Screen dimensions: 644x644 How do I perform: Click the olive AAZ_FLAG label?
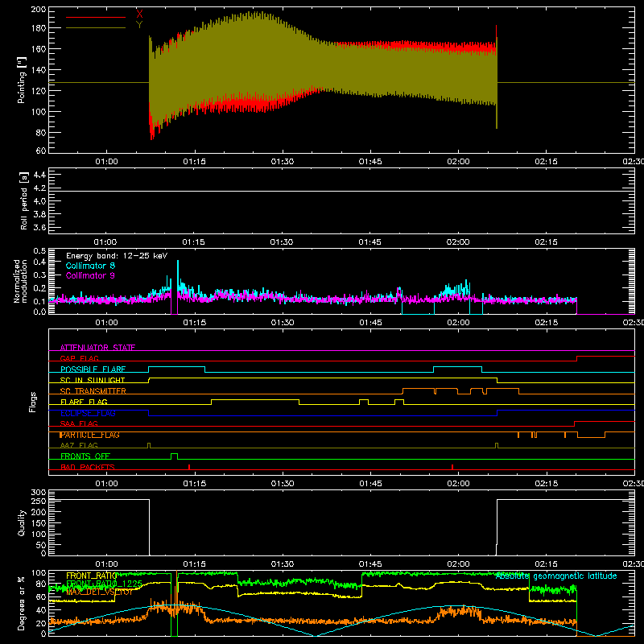click(x=79, y=445)
